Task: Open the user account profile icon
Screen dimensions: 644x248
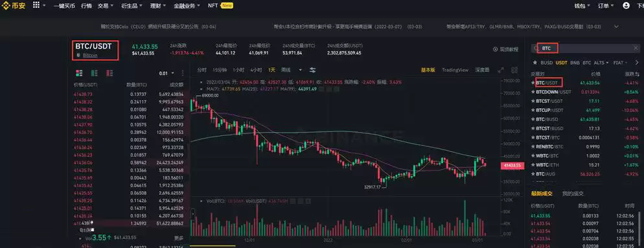Action: 626,5
